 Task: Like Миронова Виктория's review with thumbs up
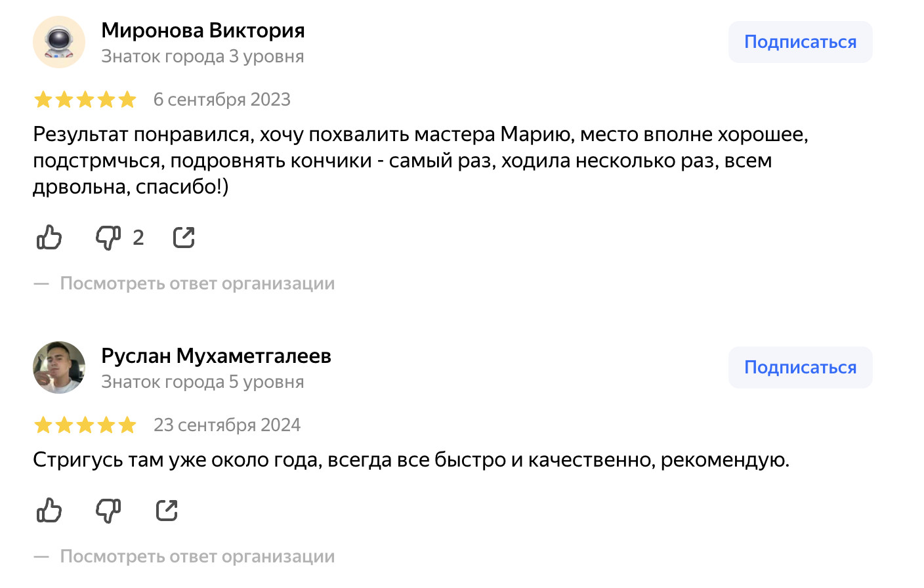49,238
